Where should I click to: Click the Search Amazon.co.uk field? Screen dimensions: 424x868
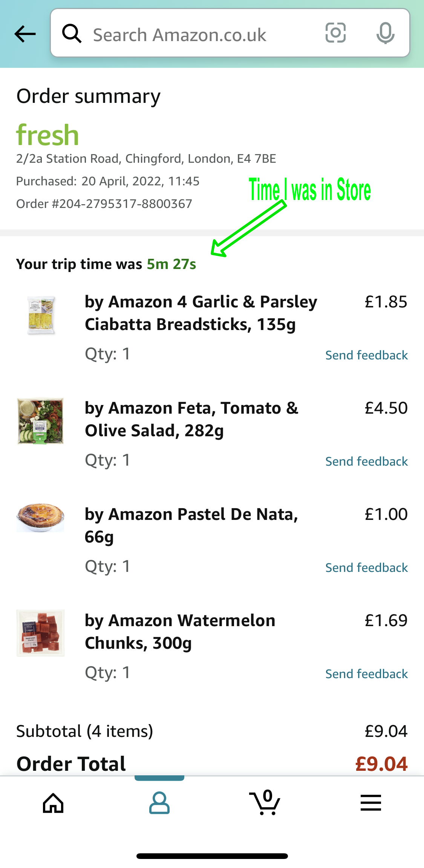click(x=196, y=35)
